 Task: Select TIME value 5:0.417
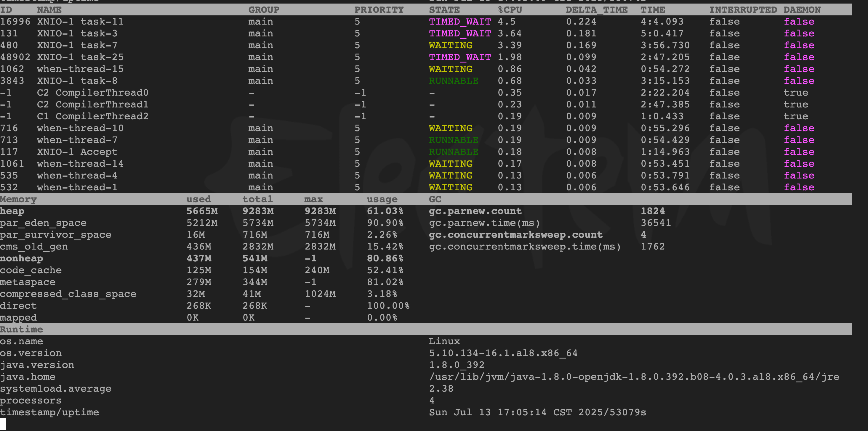click(x=662, y=33)
